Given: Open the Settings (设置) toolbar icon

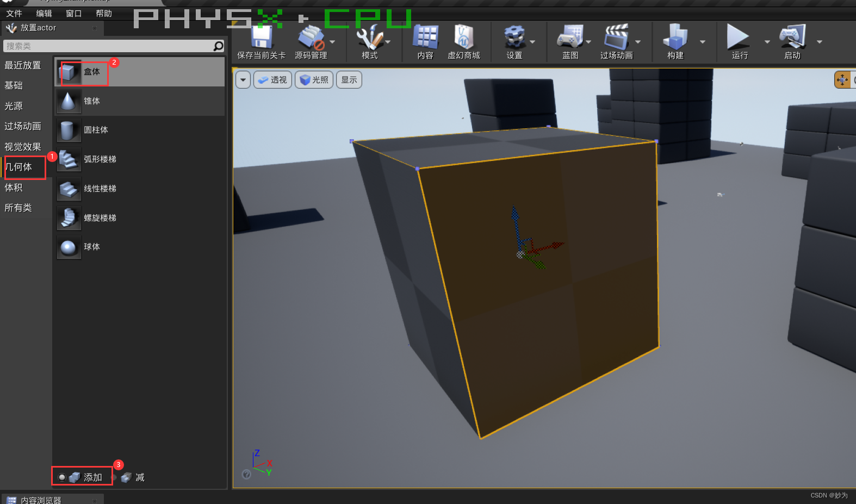Looking at the screenshot, I should [x=514, y=37].
